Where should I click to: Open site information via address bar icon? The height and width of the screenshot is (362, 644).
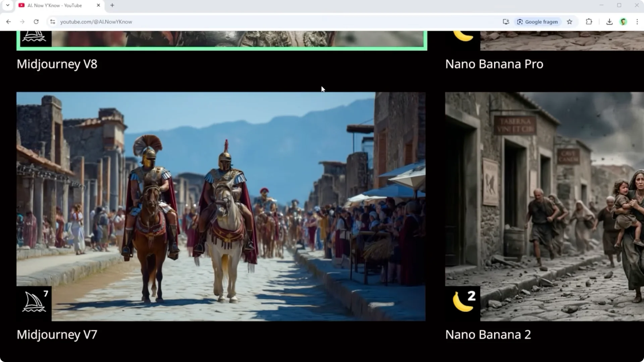coord(53,22)
